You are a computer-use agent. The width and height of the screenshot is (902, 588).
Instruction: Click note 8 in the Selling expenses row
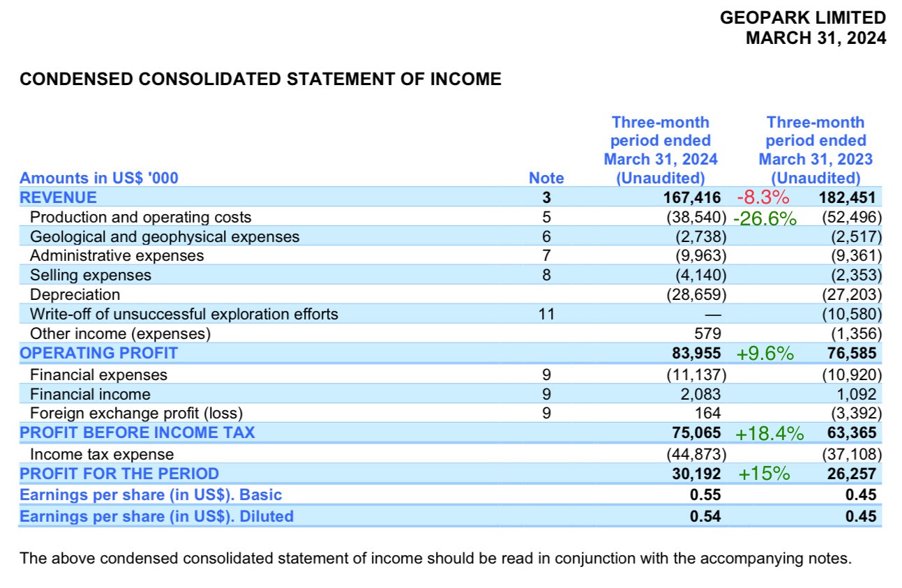(x=546, y=275)
